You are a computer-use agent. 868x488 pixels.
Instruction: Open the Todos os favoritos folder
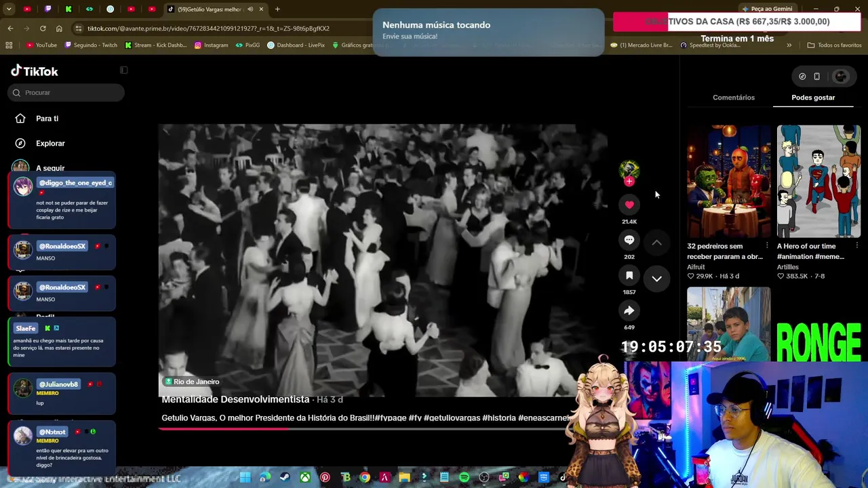tap(835, 45)
